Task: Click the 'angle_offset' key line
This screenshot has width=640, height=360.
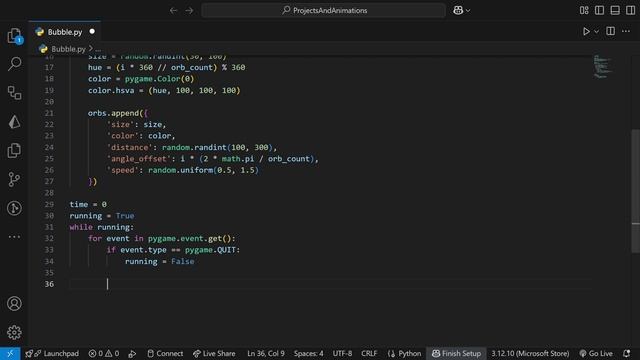Action: [x=212, y=159]
